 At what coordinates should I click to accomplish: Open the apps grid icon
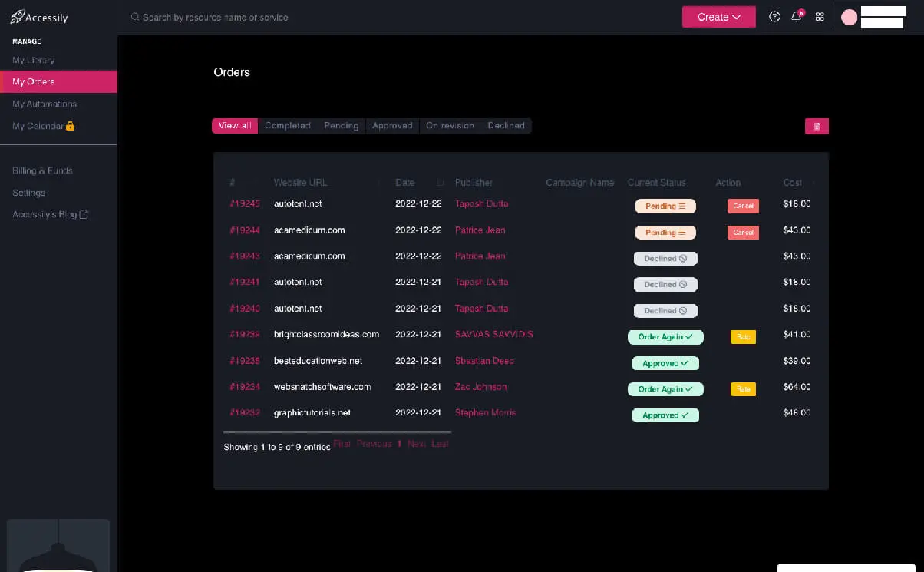tap(820, 17)
